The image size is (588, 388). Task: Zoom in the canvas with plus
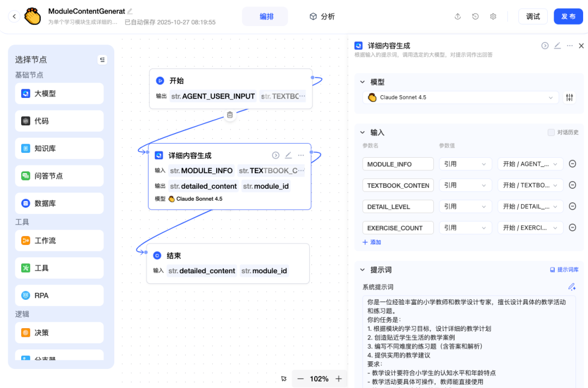click(339, 379)
